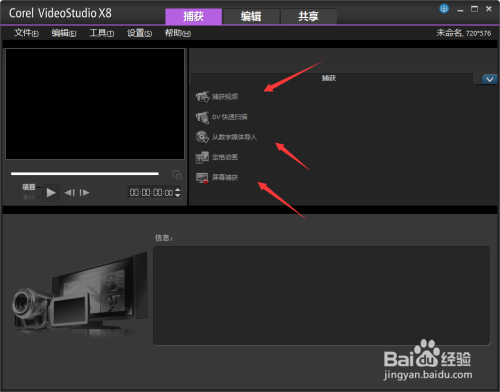Viewport: 500px width, 392px height.
Task: Switch to the 共享 tab
Action: click(x=309, y=16)
